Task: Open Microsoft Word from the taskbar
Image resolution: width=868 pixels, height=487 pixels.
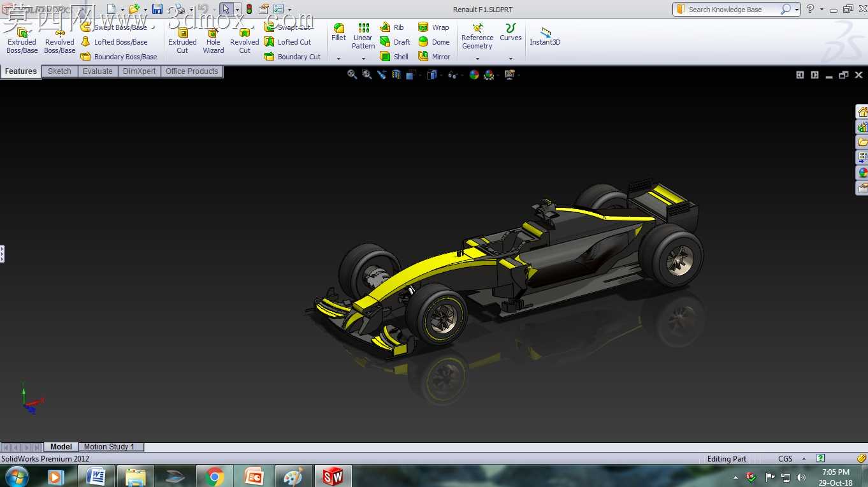Action: [x=96, y=476]
